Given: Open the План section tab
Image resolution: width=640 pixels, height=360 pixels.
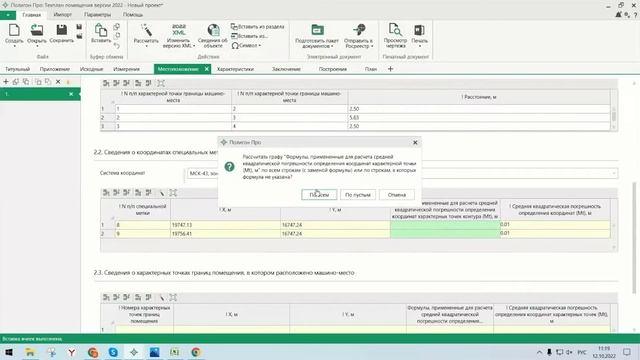Looking at the screenshot, I should 371,69.
